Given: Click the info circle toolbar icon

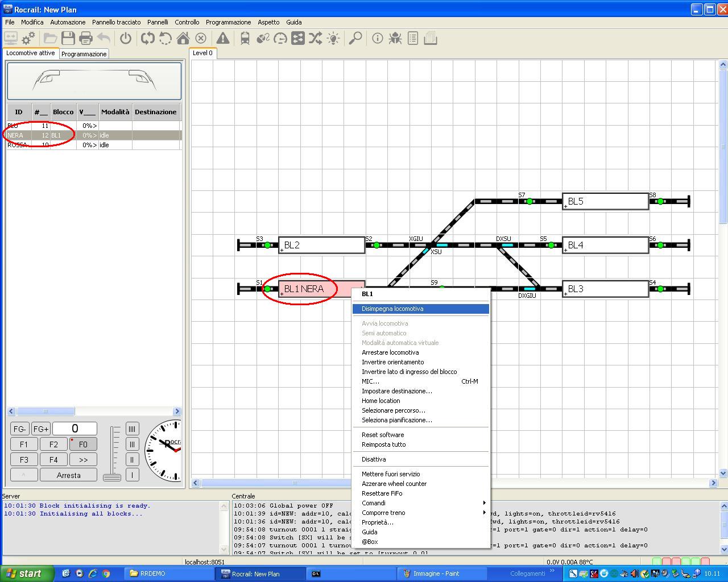Looking at the screenshot, I should (378, 38).
